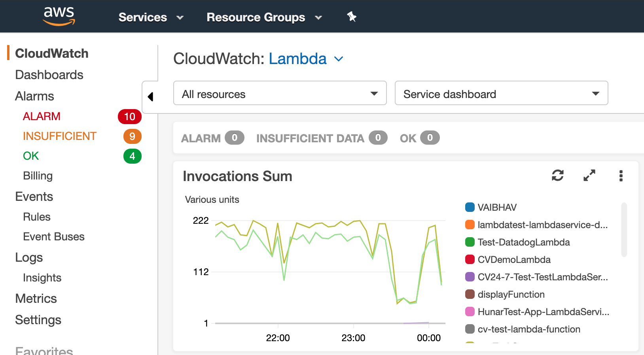Click the purple CV24-7-Test legend swatch
Viewport: 644px width, 355px height.
point(470,277)
